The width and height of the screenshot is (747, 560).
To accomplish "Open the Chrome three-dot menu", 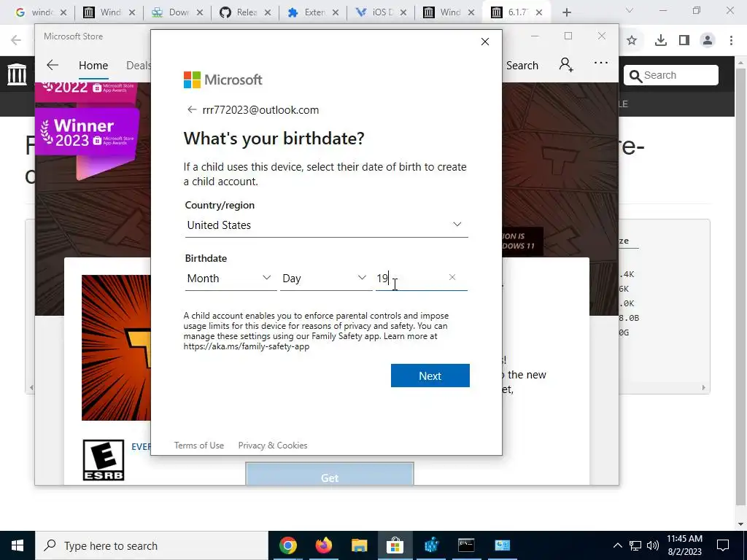I will tap(731, 41).
